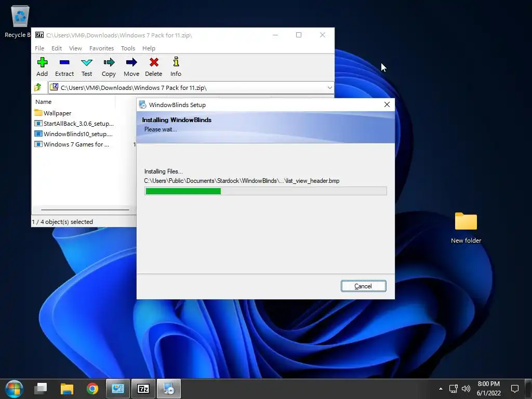Open the network status tray icon
This screenshot has width=532, height=399.
453,389
